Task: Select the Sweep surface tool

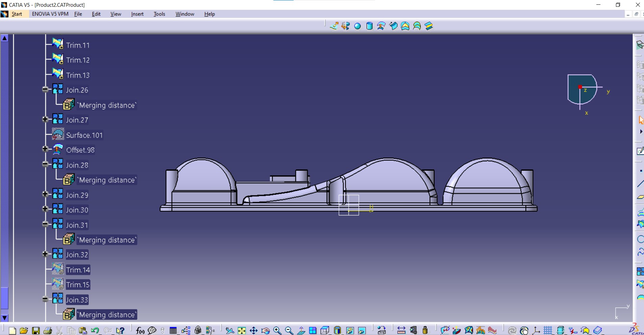Action: (393, 26)
